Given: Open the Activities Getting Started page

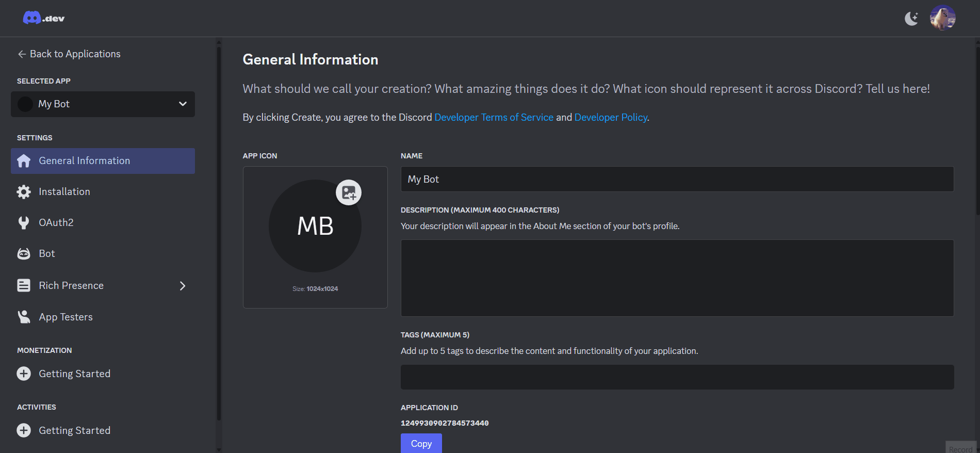Looking at the screenshot, I should (74, 430).
